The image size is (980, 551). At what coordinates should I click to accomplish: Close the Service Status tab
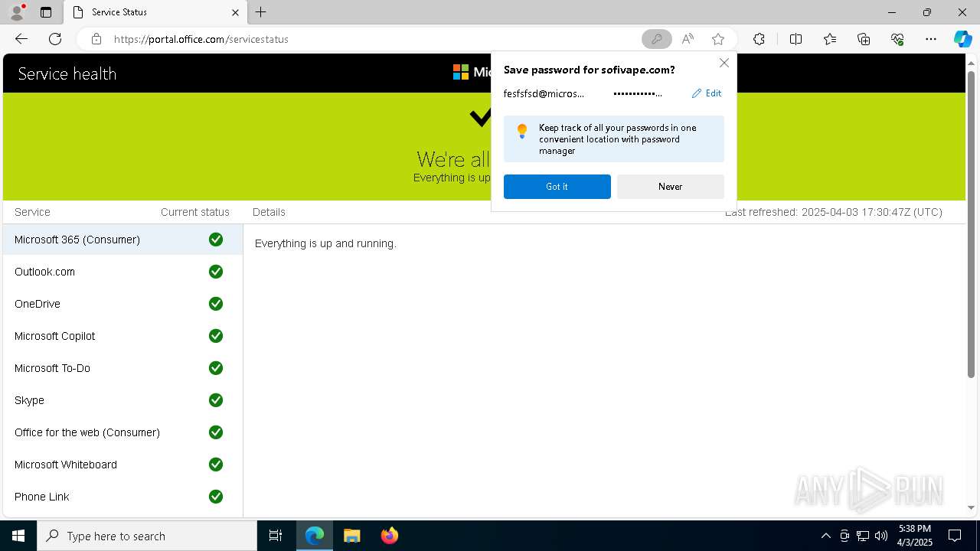pos(235,12)
